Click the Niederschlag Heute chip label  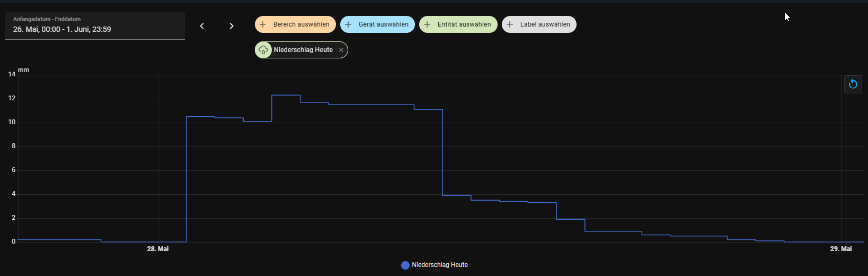tap(303, 50)
